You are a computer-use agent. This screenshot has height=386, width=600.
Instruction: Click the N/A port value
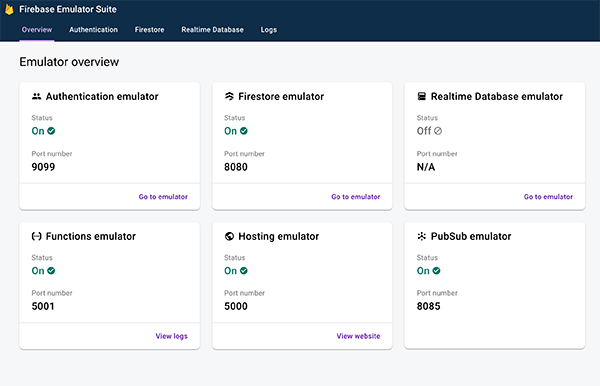(x=426, y=167)
